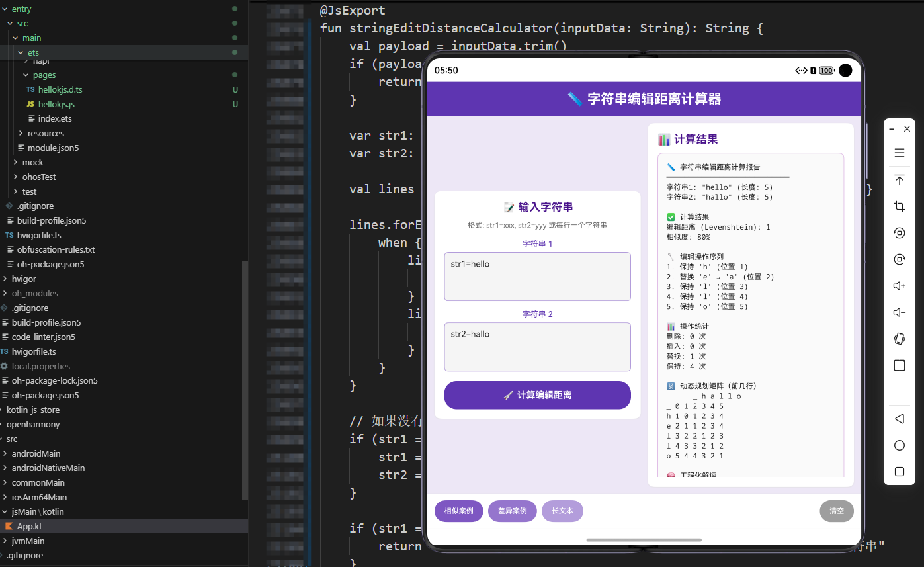Select hellokjs.js in the file tree
Image resolution: width=924 pixels, height=567 pixels.
click(60, 104)
